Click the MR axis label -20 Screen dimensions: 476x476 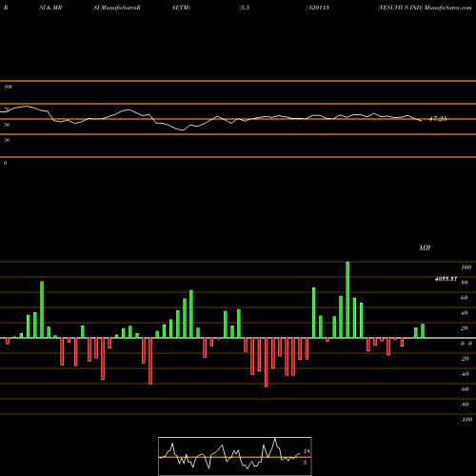[465, 359]
